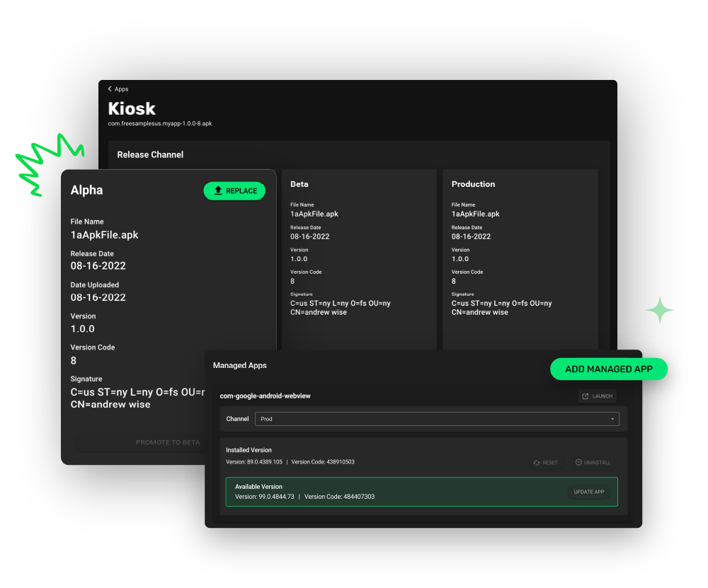
Task: Click the circular refresh icon on RESET
Action: (536, 462)
